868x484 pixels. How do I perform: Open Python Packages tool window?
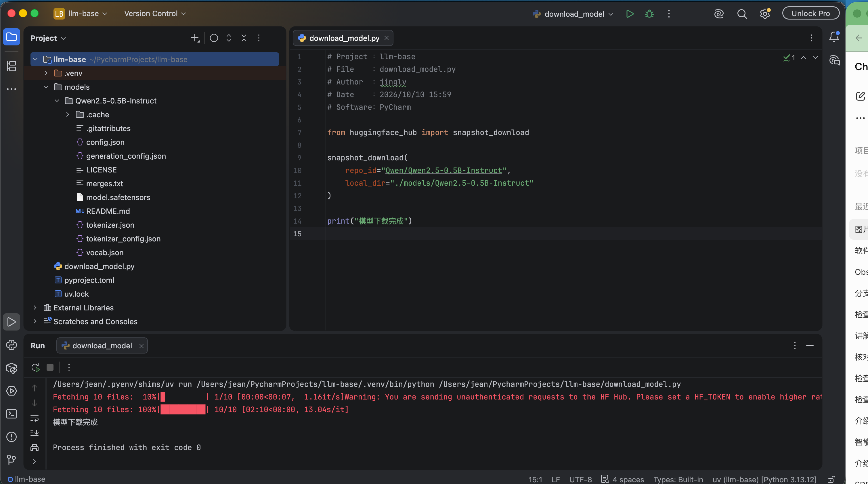point(12,368)
